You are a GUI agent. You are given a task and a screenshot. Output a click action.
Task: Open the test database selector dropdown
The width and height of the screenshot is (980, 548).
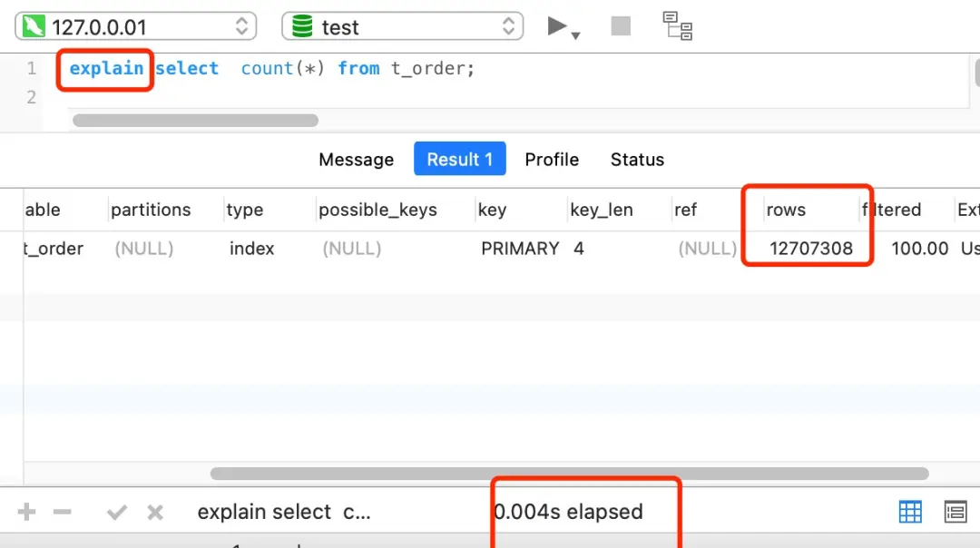tap(509, 26)
